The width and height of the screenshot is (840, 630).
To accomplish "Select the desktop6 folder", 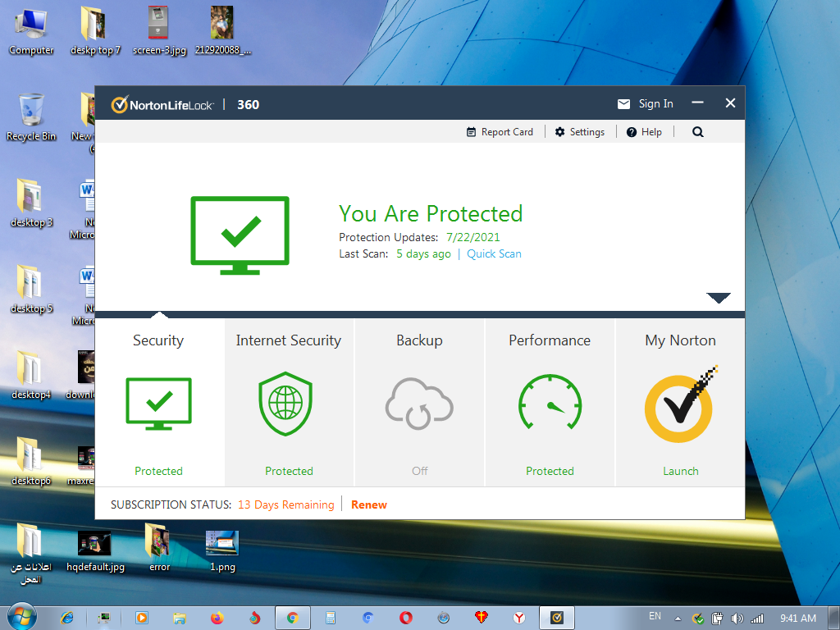I will point(31,463).
